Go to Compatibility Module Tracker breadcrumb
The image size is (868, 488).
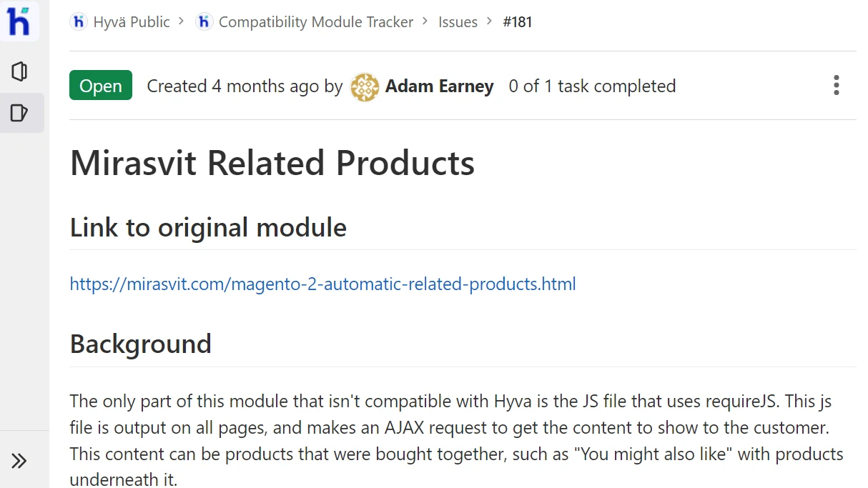(x=315, y=22)
